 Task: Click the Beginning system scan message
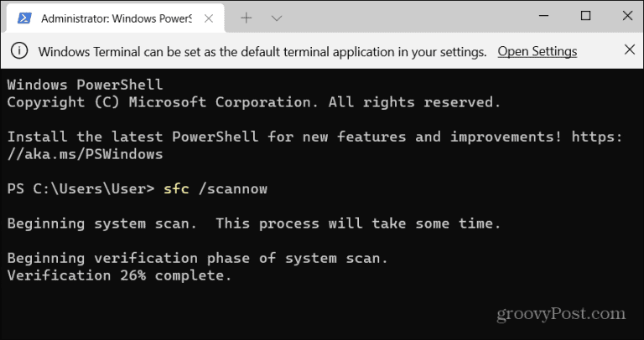(253, 223)
